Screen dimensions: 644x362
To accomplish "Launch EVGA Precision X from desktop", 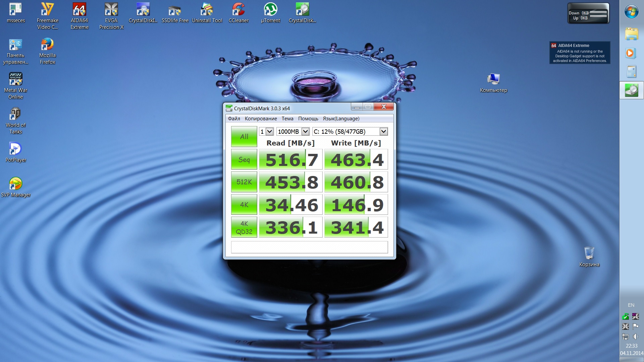I will (x=111, y=16).
